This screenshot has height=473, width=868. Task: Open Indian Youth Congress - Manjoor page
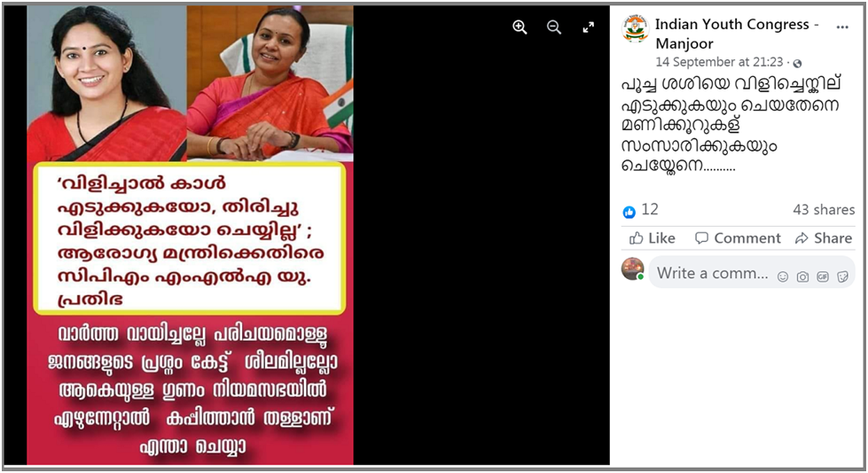click(732, 34)
